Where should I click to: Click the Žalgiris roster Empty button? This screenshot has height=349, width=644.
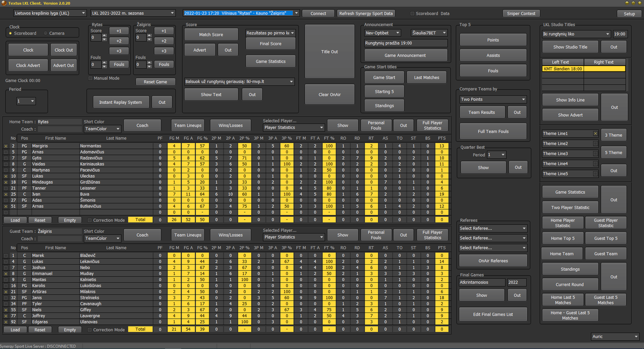[70, 330]
